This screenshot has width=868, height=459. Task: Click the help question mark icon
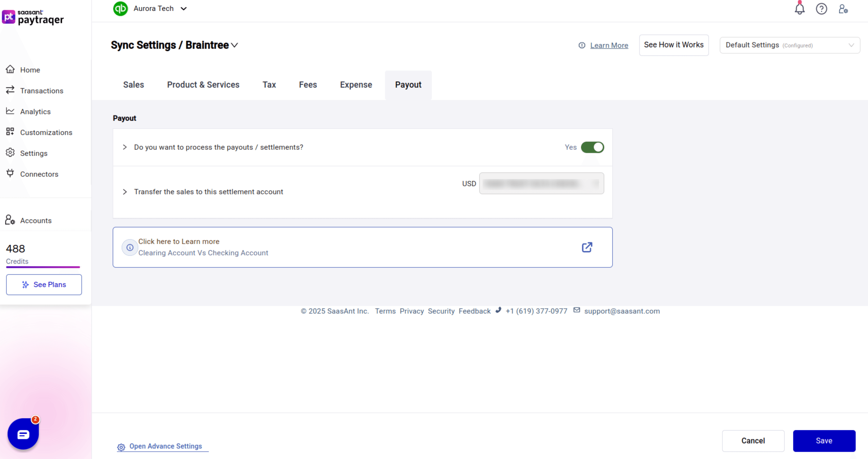pos(822,9)
